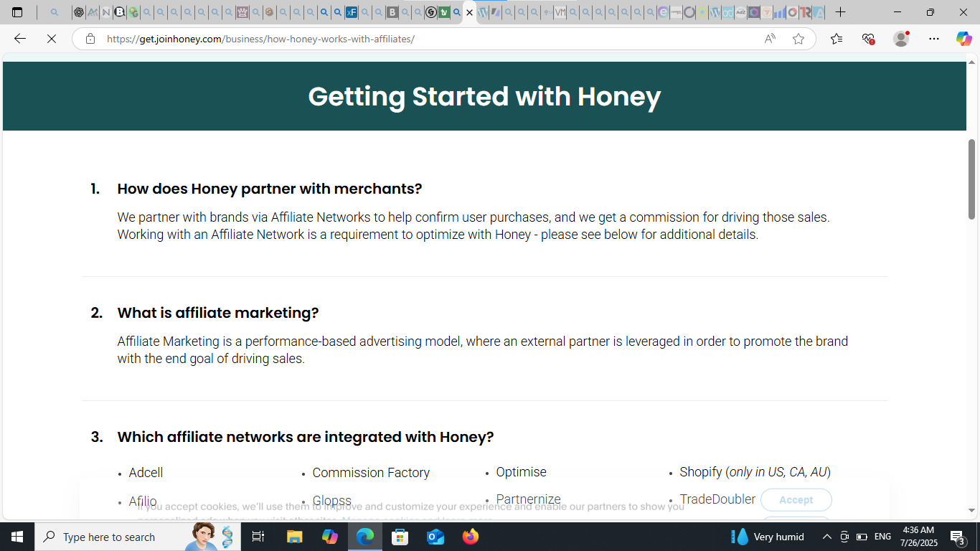
Task: Focus the address bar URL
Action: point(260,39)
